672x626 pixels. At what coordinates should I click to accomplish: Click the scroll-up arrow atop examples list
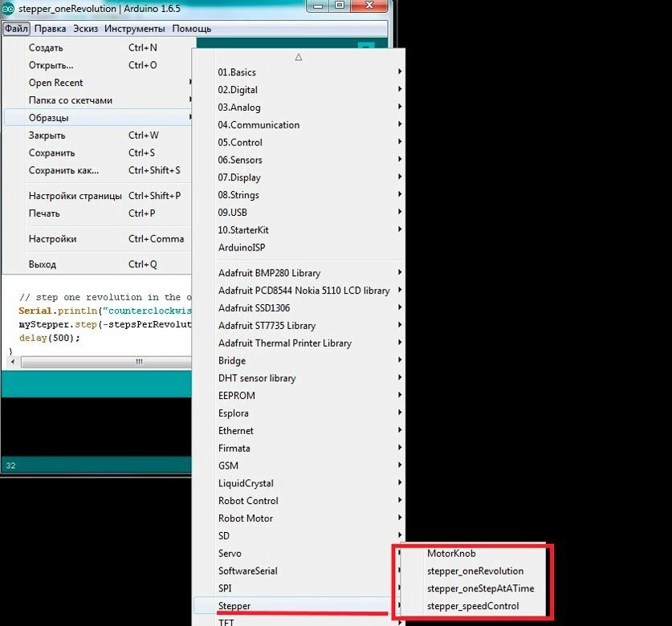click(x=299, y=57)
